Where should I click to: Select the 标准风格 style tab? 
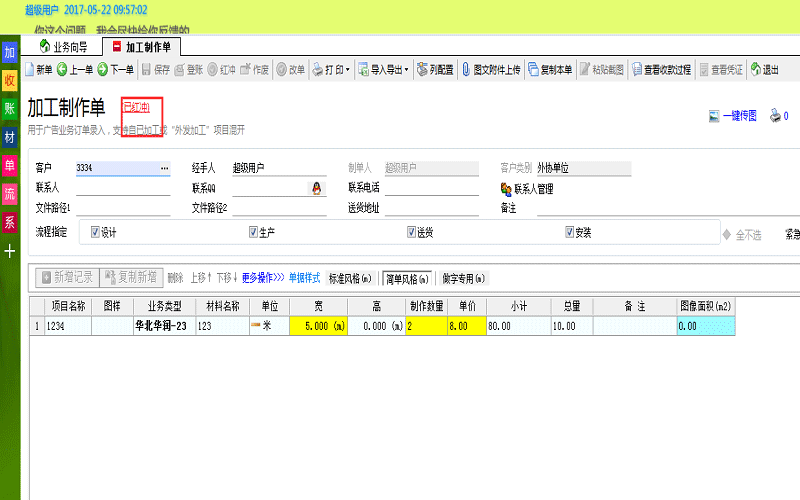[x=350, y=278]
